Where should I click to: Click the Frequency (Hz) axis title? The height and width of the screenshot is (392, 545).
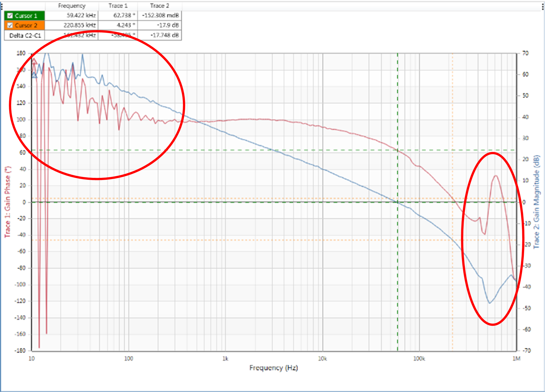273,368
